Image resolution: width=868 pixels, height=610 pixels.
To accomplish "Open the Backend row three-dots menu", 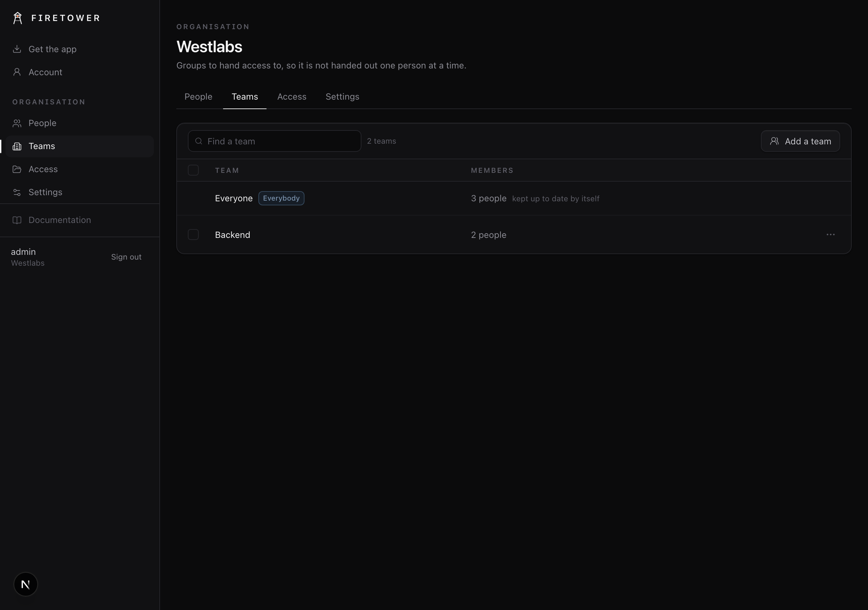I will 831,235.
